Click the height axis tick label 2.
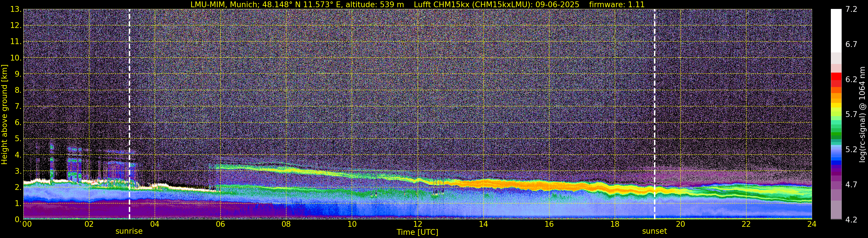The image size is (868, 238). tap(18, 188)
